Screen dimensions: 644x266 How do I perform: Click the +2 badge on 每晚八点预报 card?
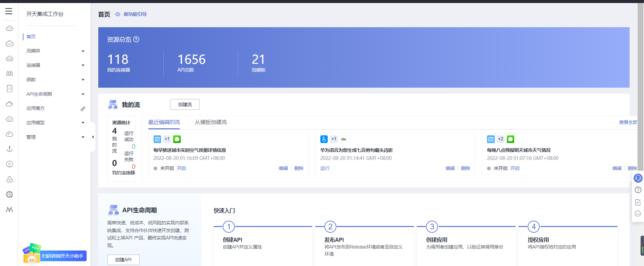[500, 139]
